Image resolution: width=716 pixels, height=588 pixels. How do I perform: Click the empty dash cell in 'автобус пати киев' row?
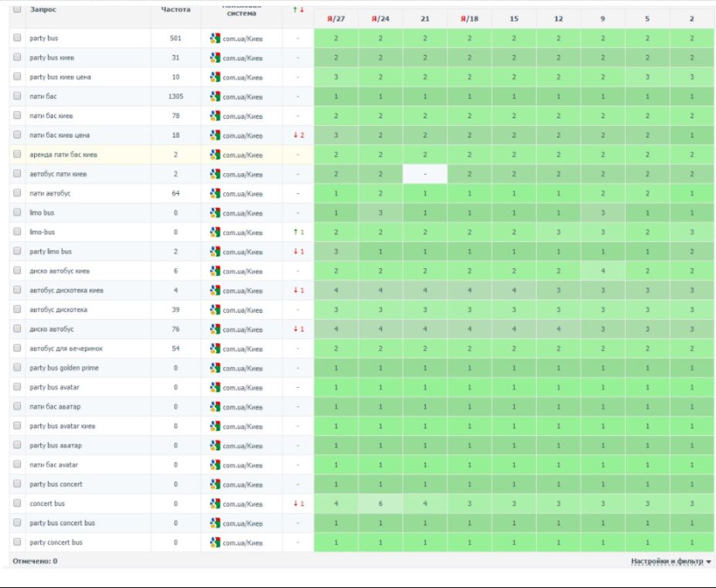coord(424,174)
